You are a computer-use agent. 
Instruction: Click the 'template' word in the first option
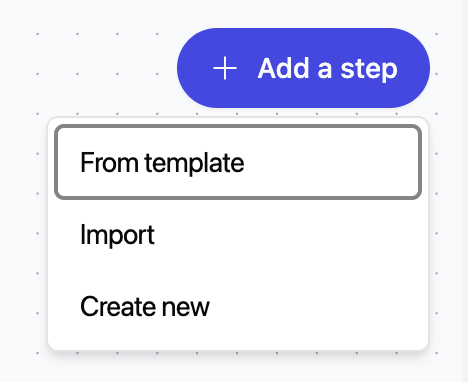194,164
